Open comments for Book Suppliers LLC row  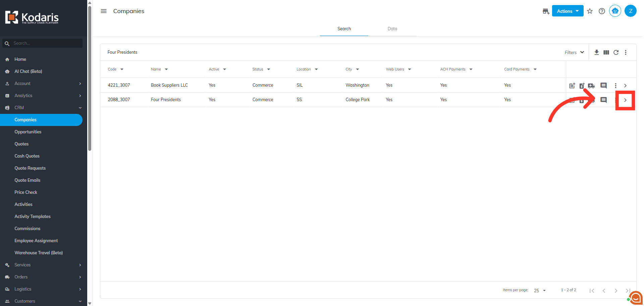click(603, 86)
